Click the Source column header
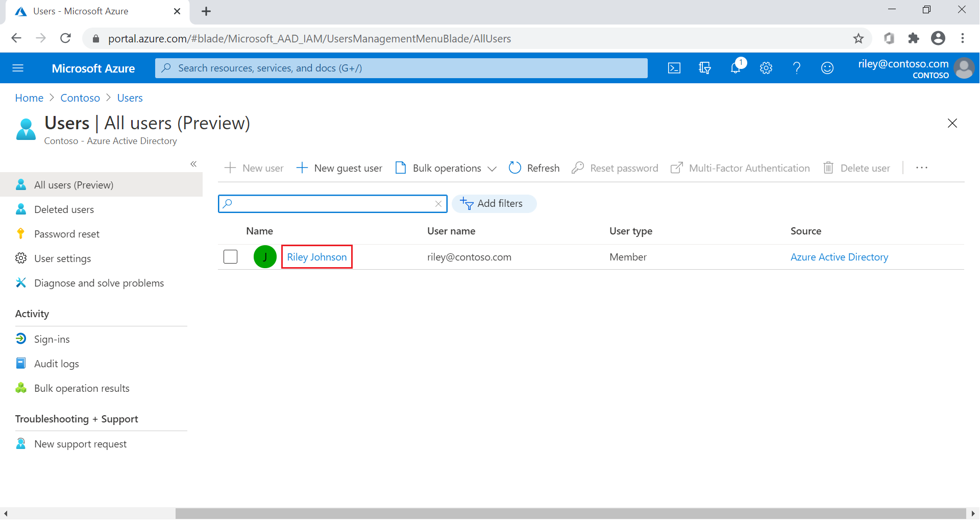This screenshot has height=521, width=980. (x=806, y=231)
